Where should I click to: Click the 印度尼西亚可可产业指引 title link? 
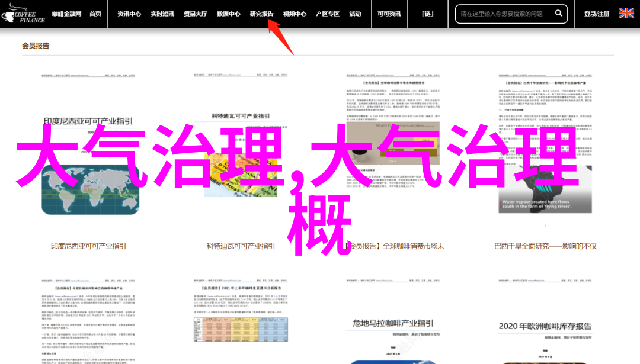click(x=88, y=246)
